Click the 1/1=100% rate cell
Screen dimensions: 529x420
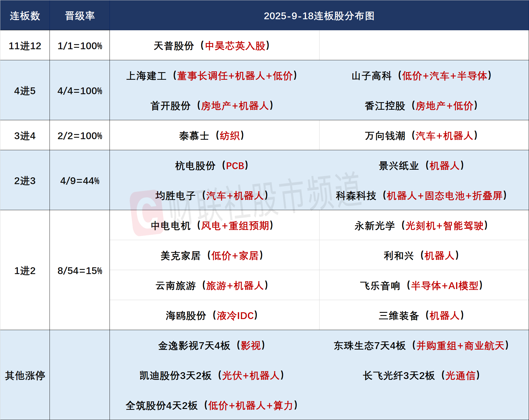coord(80,46)
